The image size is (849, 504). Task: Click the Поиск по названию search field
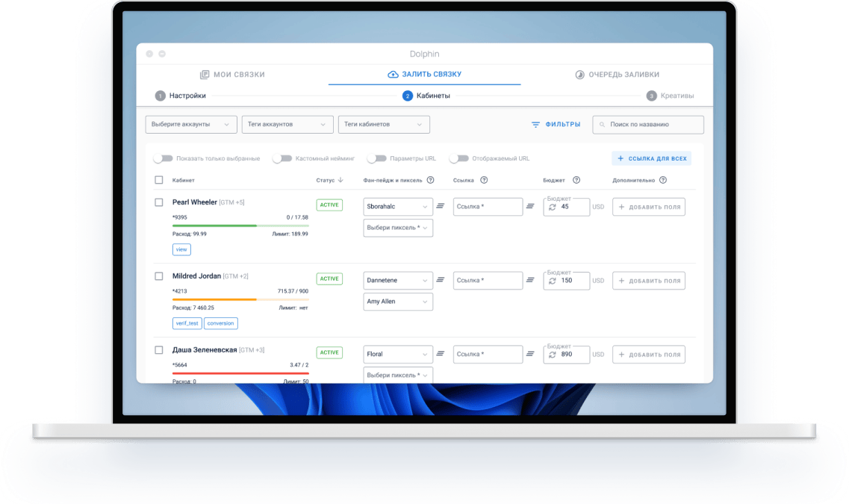[x=648, y=125]
